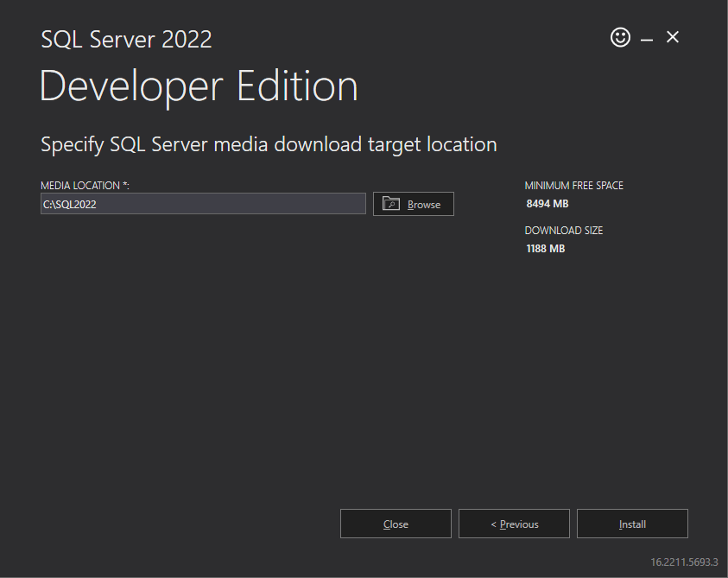Screen dimensions: 728x578
Task: Open folder browser with the Browse control
Action: pyautogui.click(x=413, y=203)
